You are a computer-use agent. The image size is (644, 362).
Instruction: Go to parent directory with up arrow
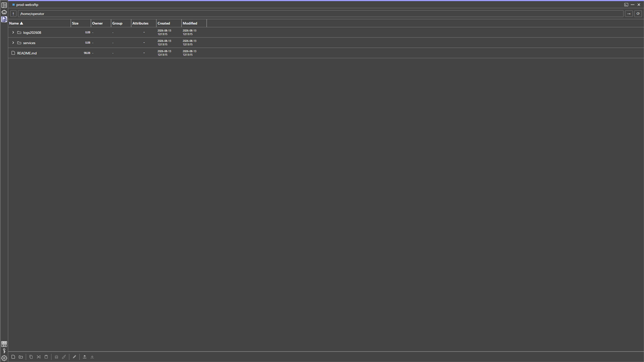tap(13, 14)
